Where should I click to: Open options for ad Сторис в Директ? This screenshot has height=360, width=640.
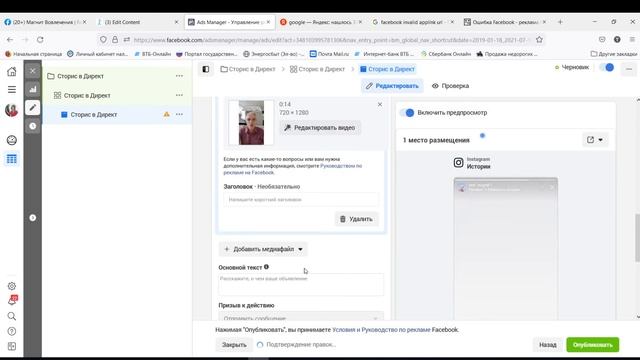(179, 114)
